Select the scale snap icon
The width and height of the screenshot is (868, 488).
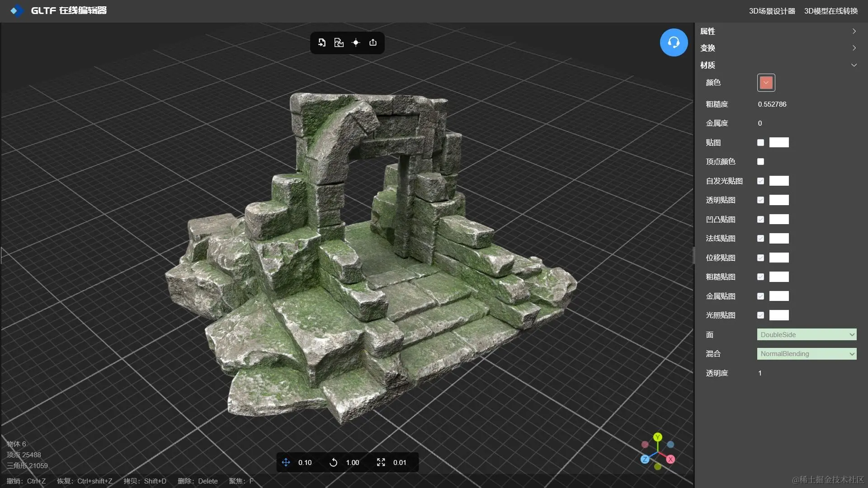(381, 462)
